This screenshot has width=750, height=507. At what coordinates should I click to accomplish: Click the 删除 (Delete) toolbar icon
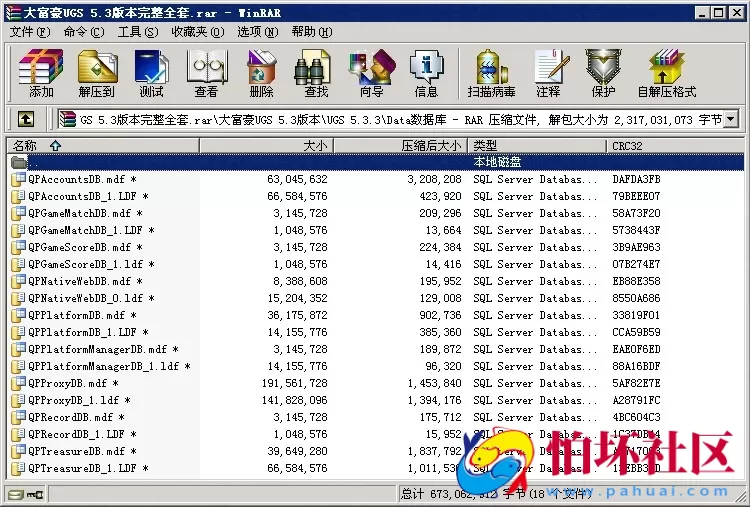coord(261,73)
